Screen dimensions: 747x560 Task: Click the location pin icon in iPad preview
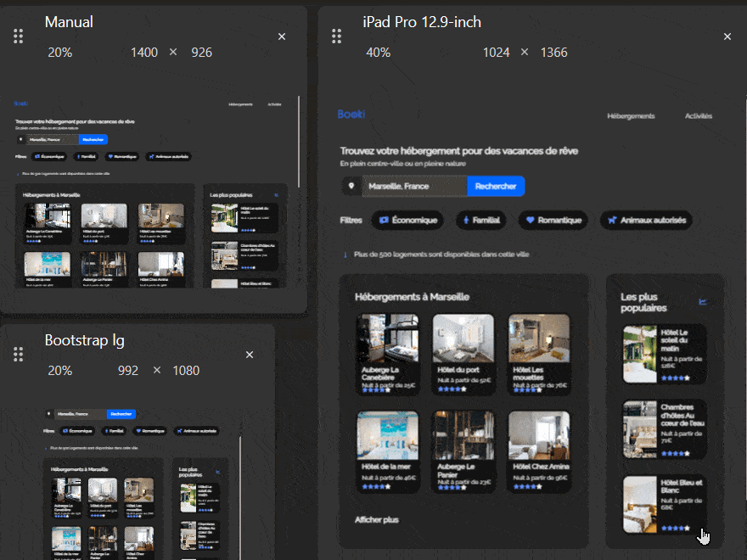click(351, 186)
